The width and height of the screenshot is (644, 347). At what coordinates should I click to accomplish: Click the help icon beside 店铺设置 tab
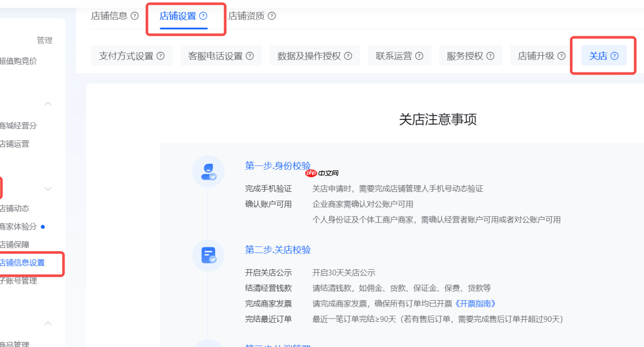pos(203,16)
